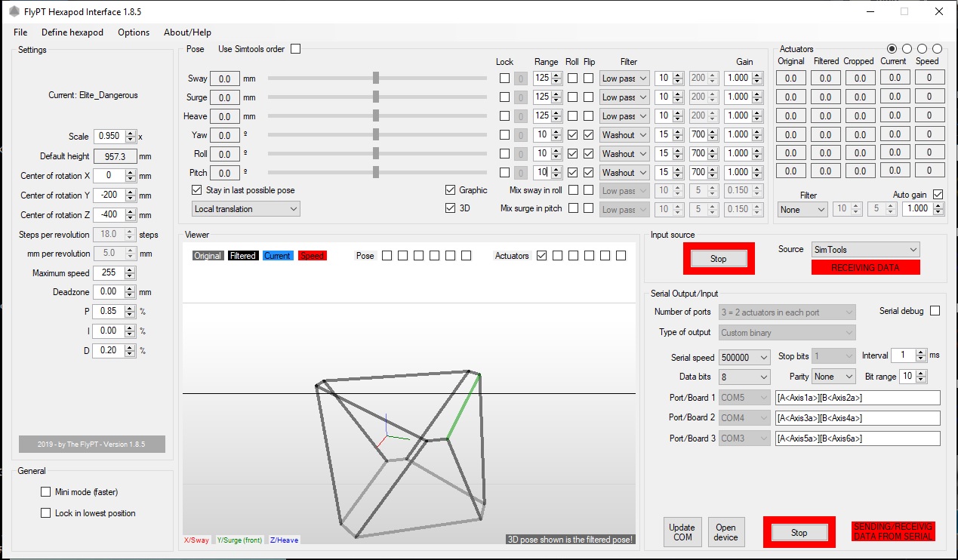Click the Scale value field
The height and width of the screenshot is (560, 958).
[109, 137]
